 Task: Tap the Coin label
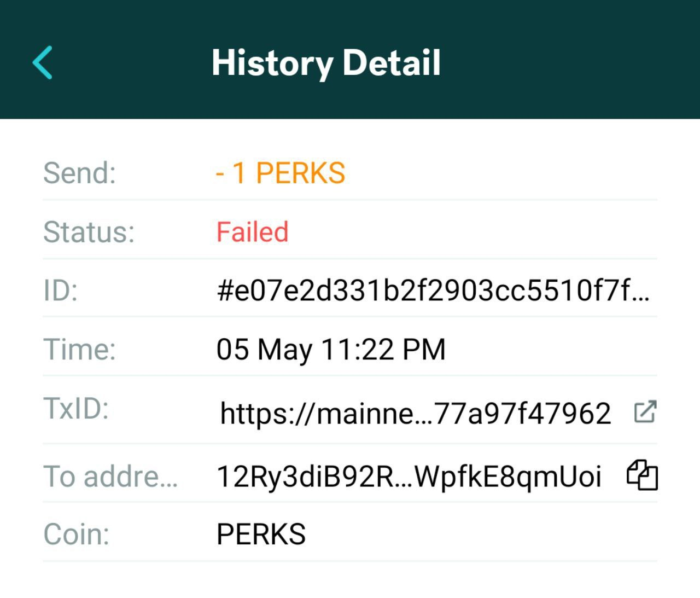[x=76, y=534]
